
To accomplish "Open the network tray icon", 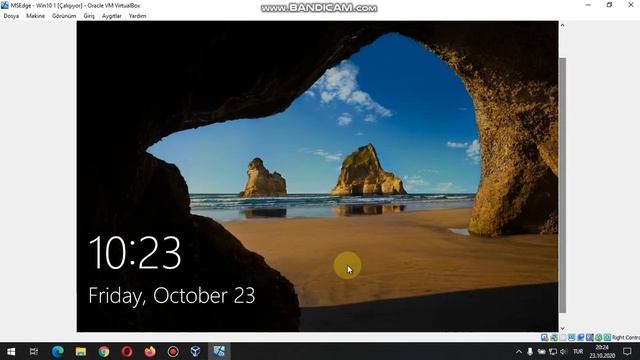I will coord(553,351).
